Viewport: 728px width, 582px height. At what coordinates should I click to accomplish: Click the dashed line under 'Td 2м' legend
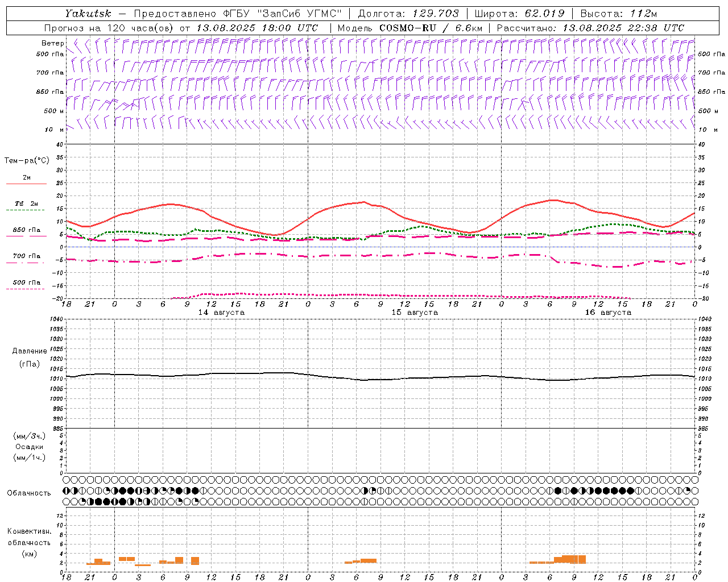click(x=26, y=210)
